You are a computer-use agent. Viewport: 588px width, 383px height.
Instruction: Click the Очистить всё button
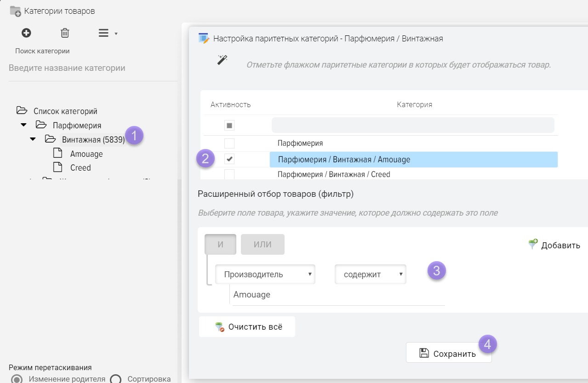tap(247, 327)
